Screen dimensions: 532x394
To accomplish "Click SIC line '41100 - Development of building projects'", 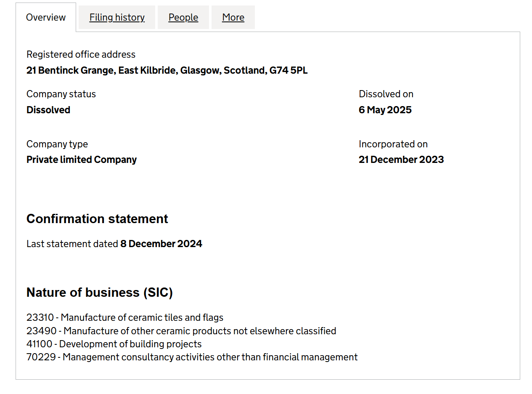I will click(x=114, y=344).
